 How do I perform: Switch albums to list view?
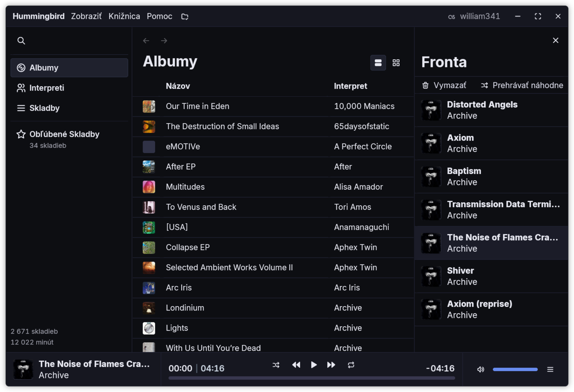(x=378, y=63)
